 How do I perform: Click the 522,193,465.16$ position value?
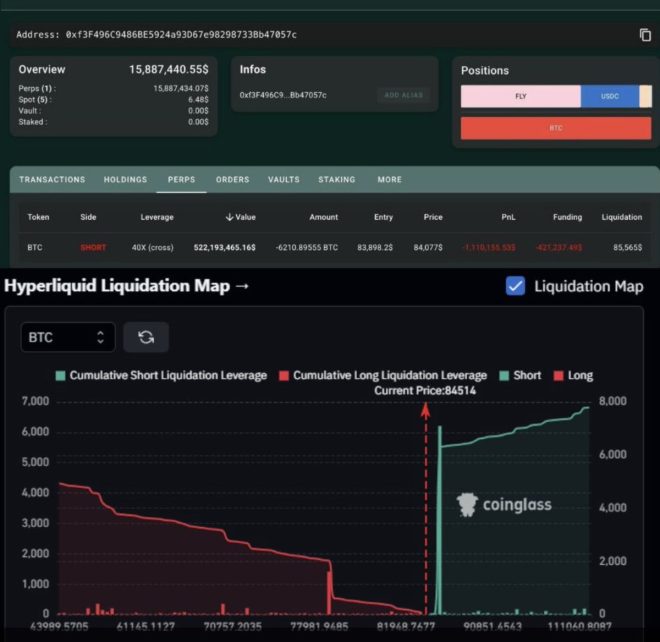pos(224,248)
